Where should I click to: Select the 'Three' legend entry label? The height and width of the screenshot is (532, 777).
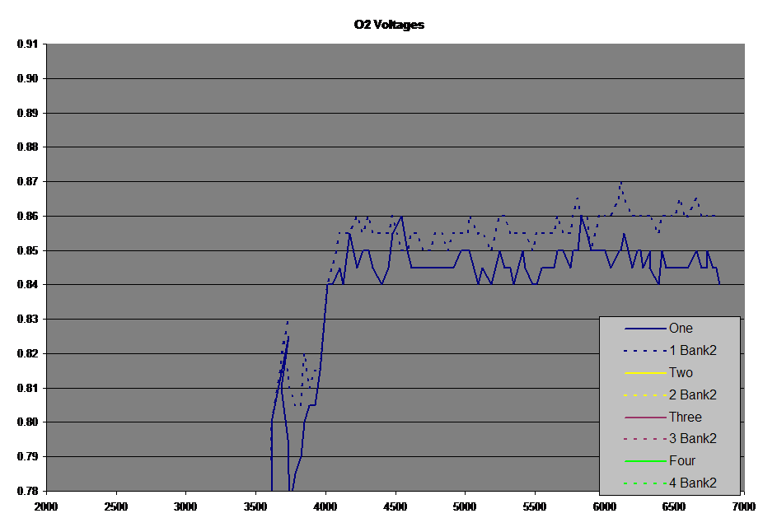pyautogui.click(x=685, y=418)
